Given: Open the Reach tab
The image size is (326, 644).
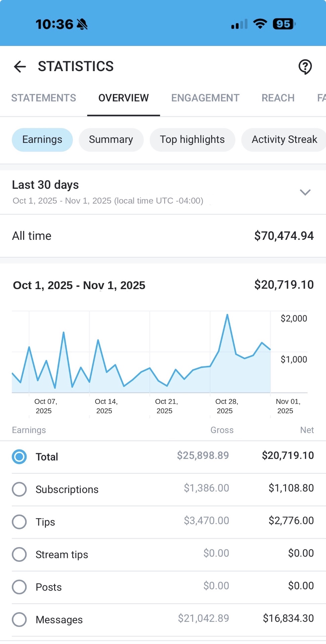Looking at the screenshot, I should [x=278, y=98].
